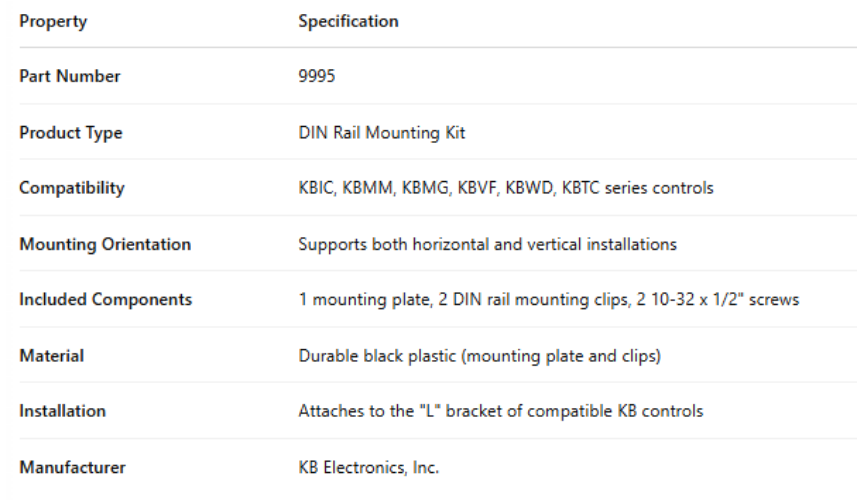Viewport: 857px width, 500px height.
Task: Select the Mounting Orientation label
Action: [x=104, y=244]
